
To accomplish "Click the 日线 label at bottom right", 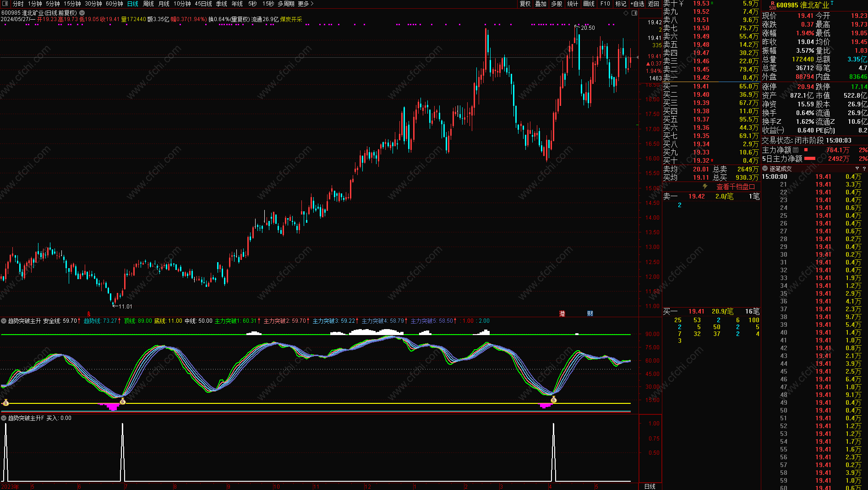I will [650, 486].
